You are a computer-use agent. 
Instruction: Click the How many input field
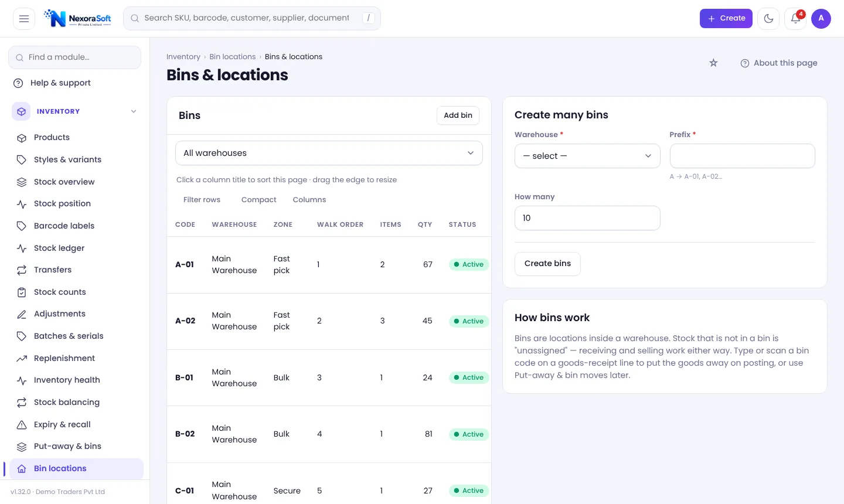[x=587, y=218]
